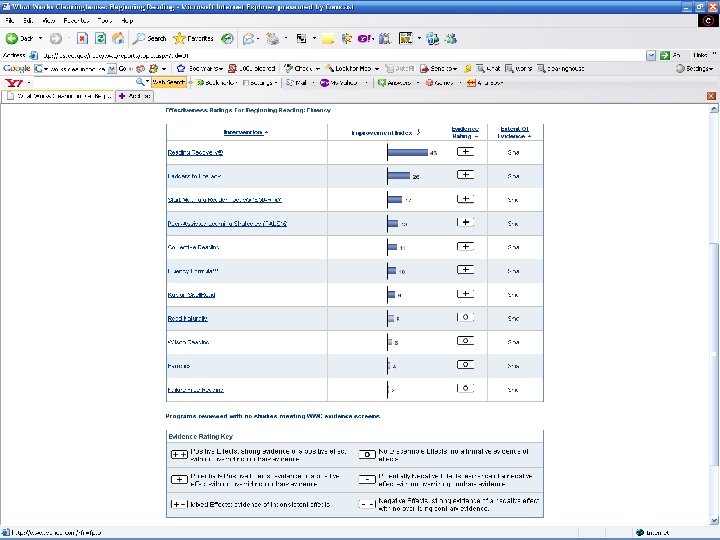Click the Links label on address bar
720x540 pixels.
coord(700,55)
